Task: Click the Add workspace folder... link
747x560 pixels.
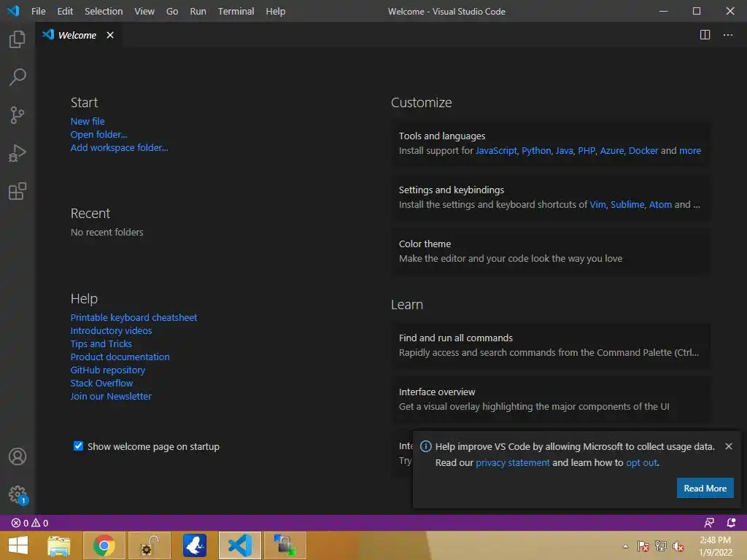Action: coord(119,147)
